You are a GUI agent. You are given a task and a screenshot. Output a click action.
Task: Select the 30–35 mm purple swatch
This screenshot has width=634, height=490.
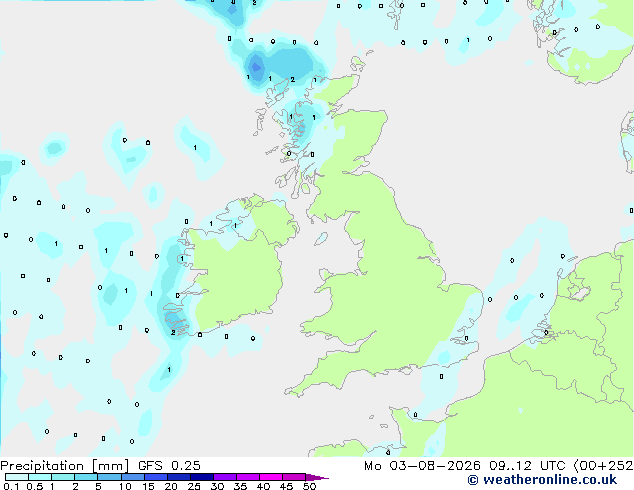click(x=225, y=477)
